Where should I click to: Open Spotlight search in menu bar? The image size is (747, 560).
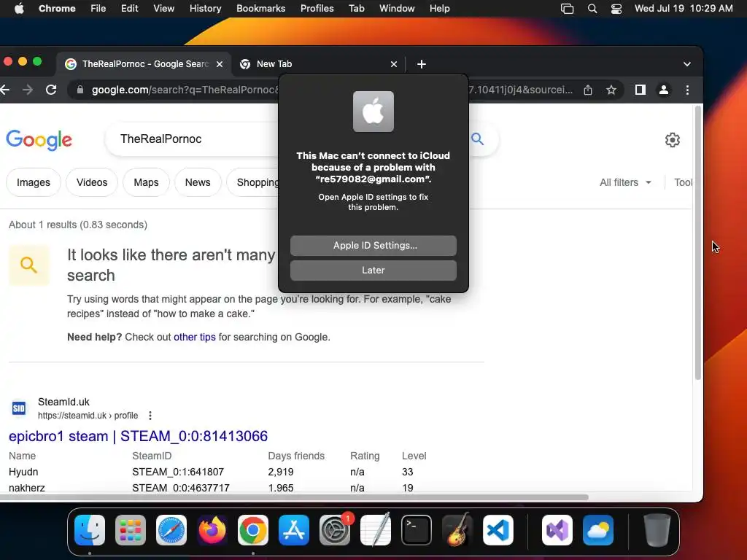[592, 9]
